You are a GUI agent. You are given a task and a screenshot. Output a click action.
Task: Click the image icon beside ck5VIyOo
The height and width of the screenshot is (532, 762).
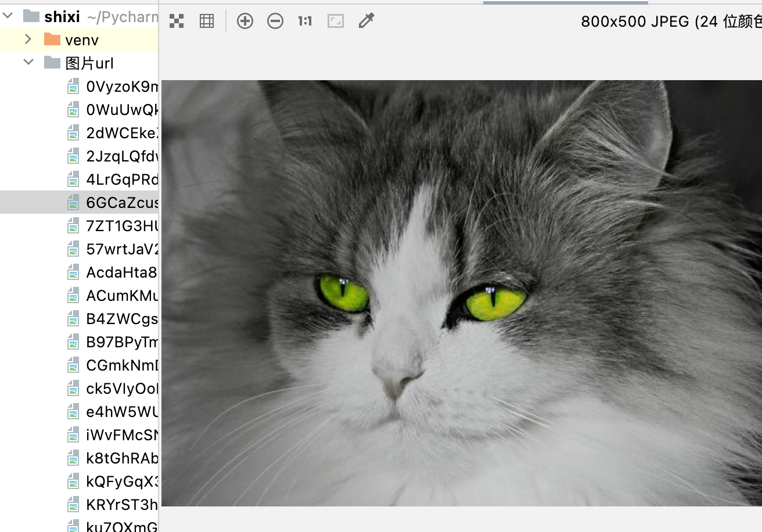click(x=73, y=388)
